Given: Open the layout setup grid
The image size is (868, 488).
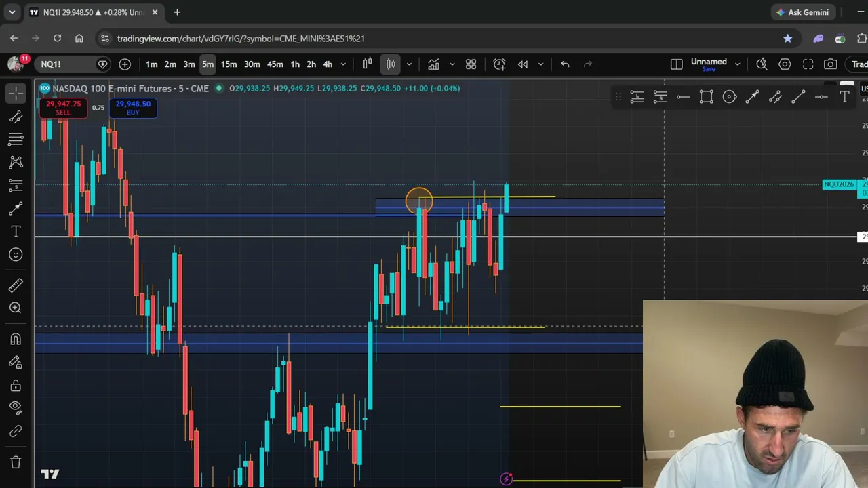Looking at the screenshot, I should 471,64.
